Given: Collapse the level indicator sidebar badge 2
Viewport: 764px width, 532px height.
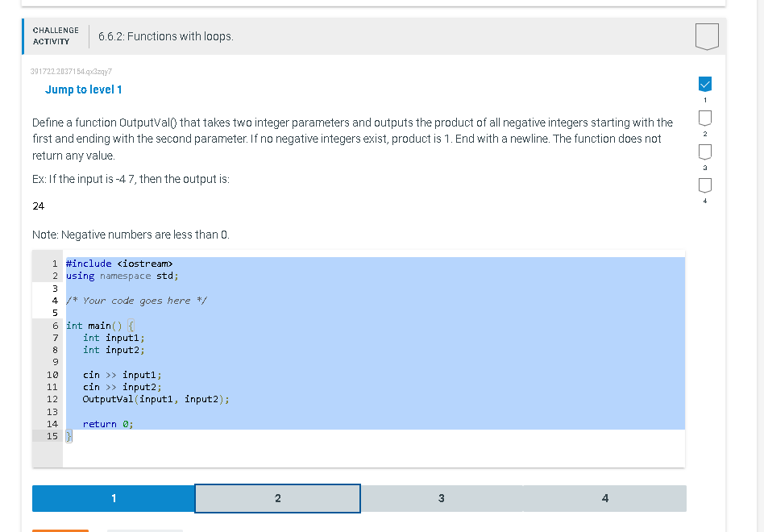Looking at the screenshot, I should coord(704,117).
